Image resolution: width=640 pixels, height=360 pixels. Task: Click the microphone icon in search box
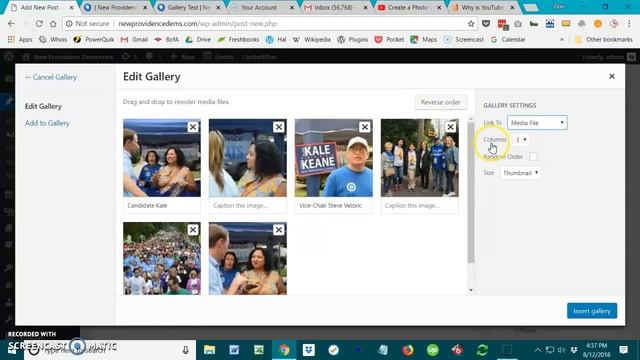click(x=185, y=350)
